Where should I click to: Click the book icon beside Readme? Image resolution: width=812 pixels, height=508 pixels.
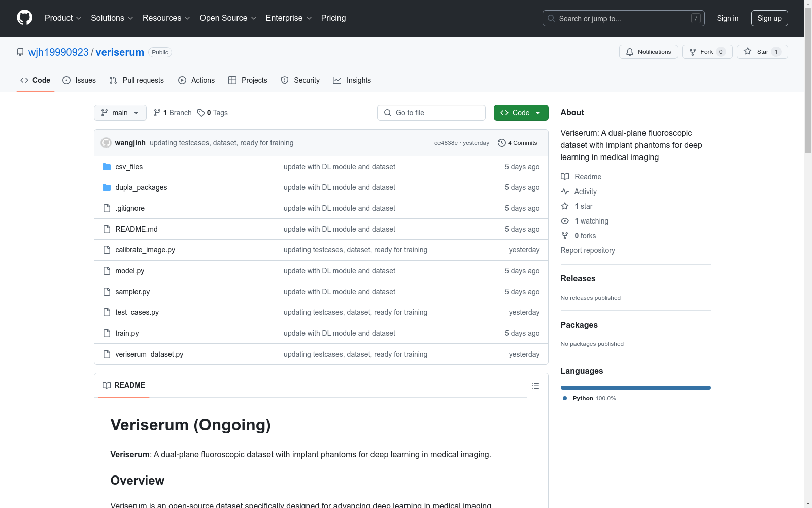click(565, 177)
